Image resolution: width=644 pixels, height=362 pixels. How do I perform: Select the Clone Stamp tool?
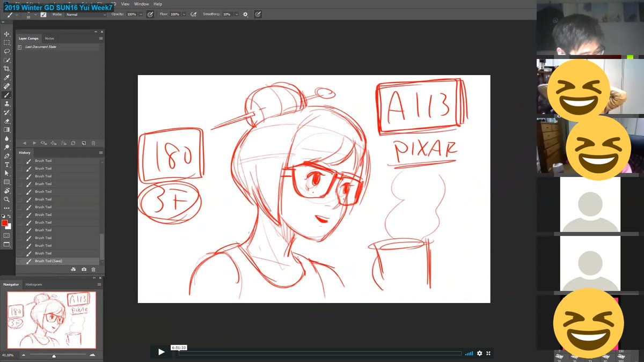[7, 104]
